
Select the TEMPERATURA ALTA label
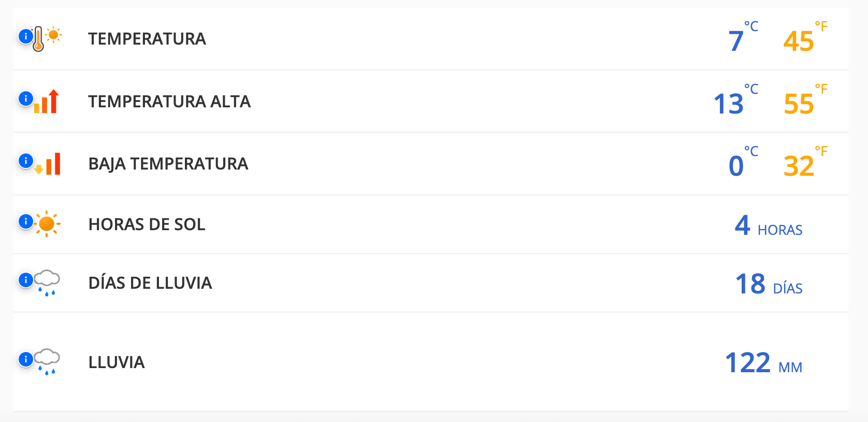point(169,102)
